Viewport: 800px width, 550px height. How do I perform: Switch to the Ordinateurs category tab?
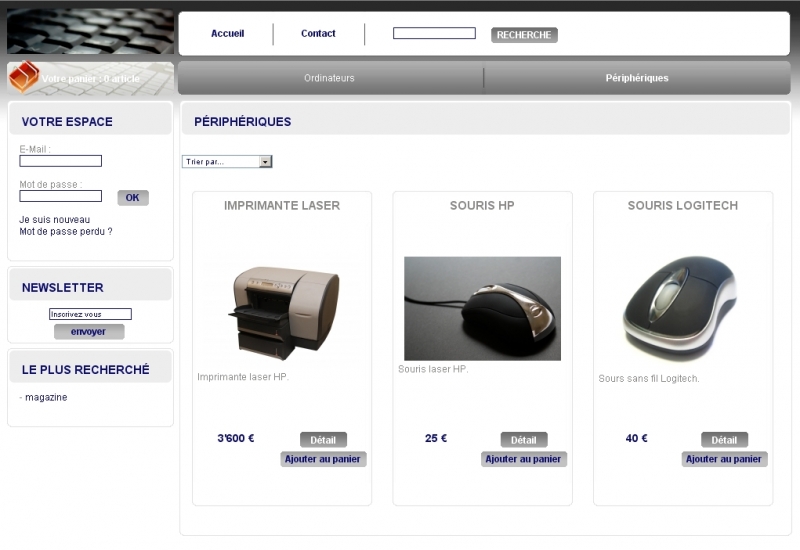[x=330, y=78]
